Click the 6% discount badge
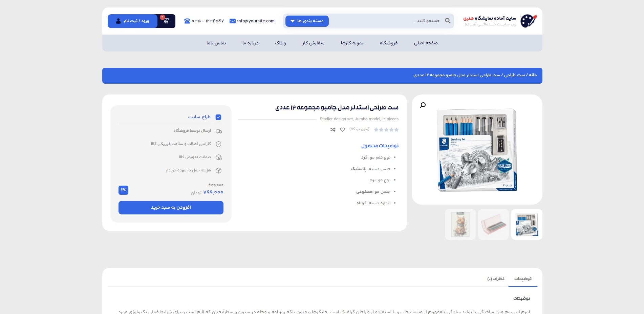The width and height of the screenshot is (644, 314). pos(123,190)
